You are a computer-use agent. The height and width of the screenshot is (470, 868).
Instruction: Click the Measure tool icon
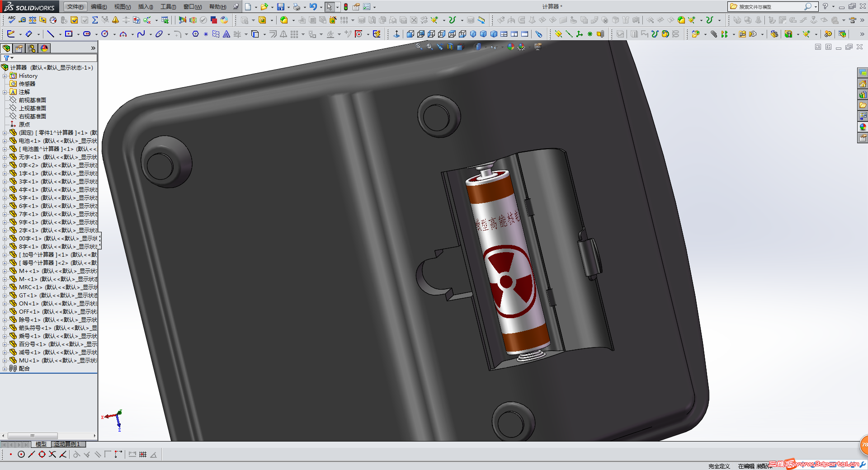pyautogui.click(x=22, y=20)
